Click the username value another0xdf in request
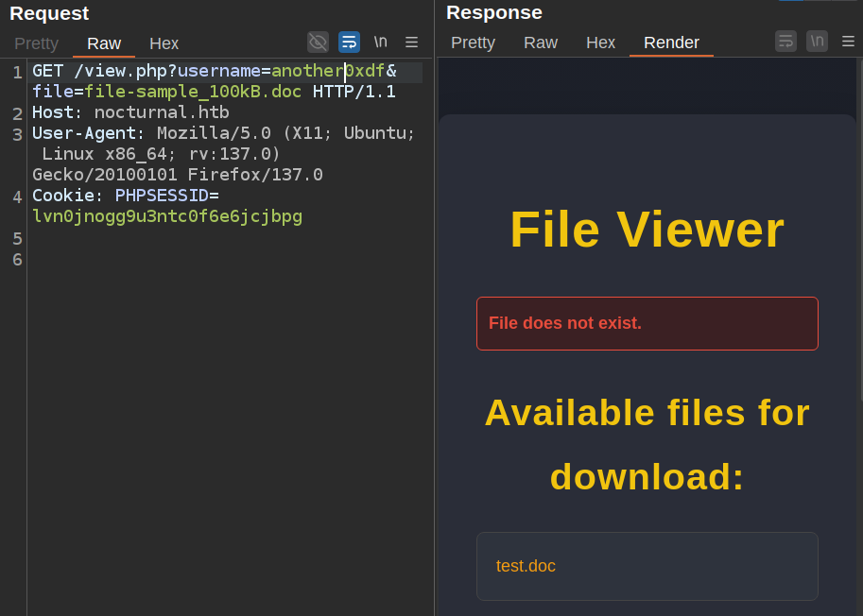This screenshot has height=616, width=863. pos(327,72)
